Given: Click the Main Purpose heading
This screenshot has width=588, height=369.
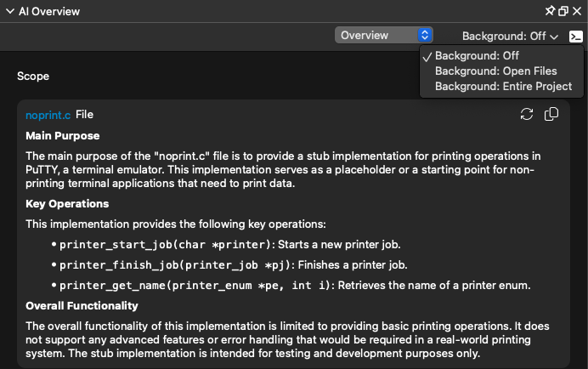Looking at the screenshot, I should 63,135.
